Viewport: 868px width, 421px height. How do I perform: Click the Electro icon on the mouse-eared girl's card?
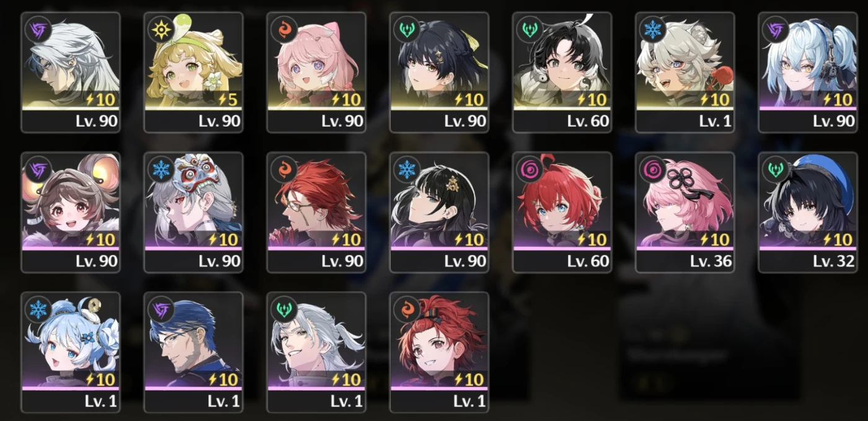tap(38, 169)
